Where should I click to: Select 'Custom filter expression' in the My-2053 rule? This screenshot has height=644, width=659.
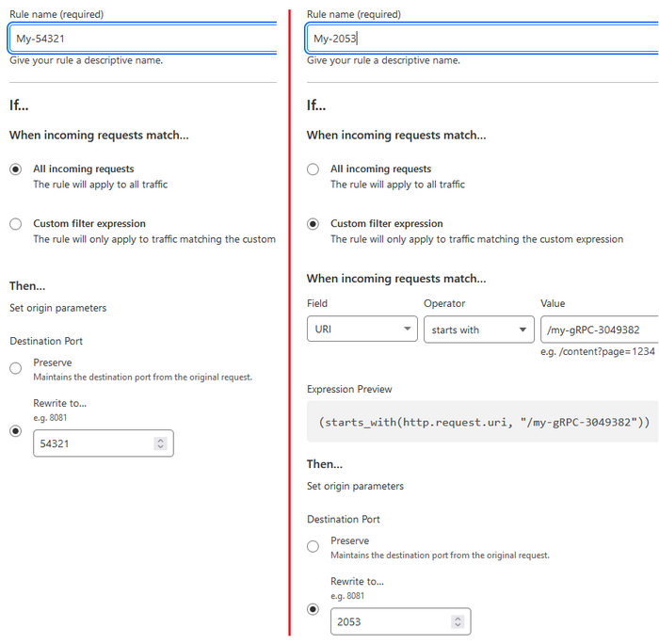click(x=313, y=224)
